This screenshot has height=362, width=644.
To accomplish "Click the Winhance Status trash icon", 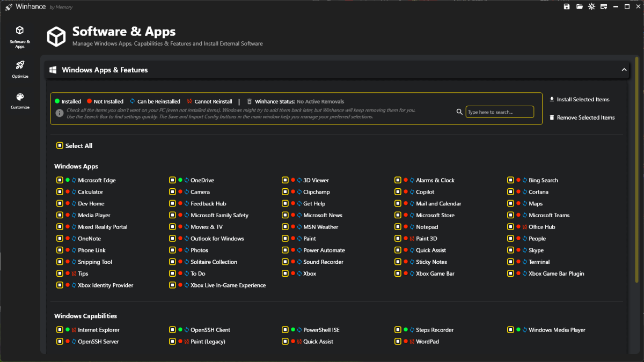I will [x=249, y=101].
